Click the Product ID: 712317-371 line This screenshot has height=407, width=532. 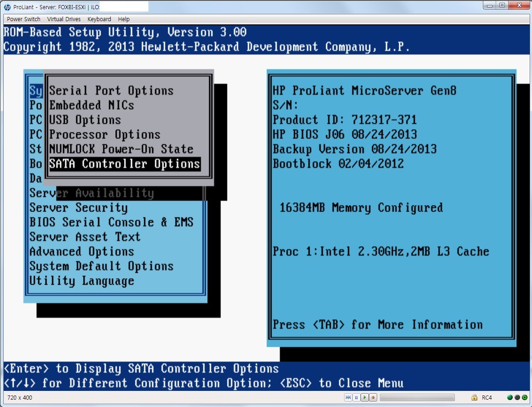(345, 120)
